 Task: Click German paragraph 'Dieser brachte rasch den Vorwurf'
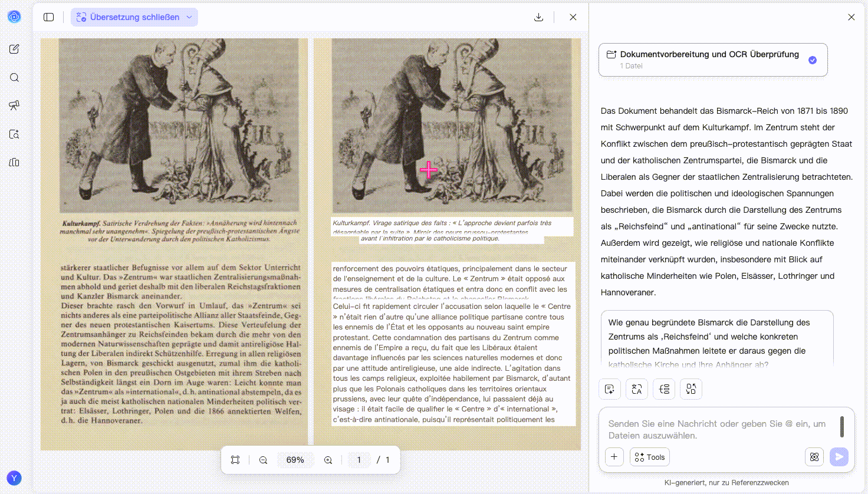(181, 363)
